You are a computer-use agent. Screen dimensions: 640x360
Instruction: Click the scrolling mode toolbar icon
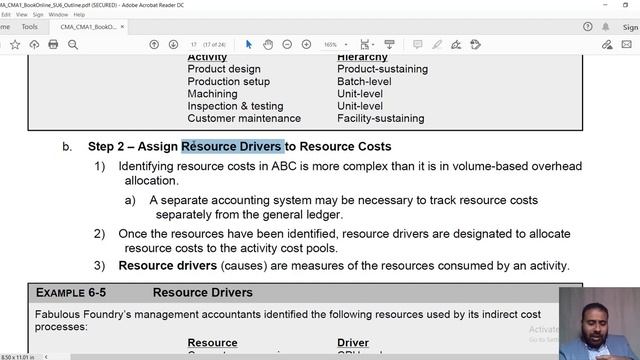[x=389, y=44]
